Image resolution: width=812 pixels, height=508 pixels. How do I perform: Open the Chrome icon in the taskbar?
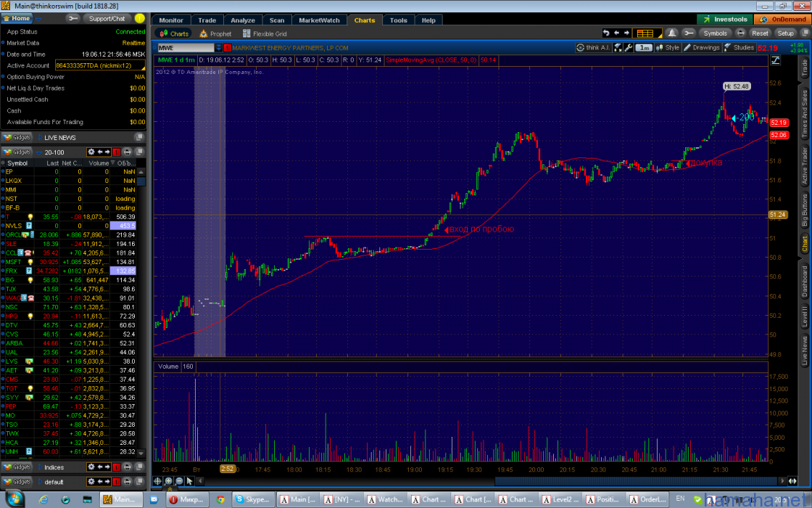(x=220, y=500)
